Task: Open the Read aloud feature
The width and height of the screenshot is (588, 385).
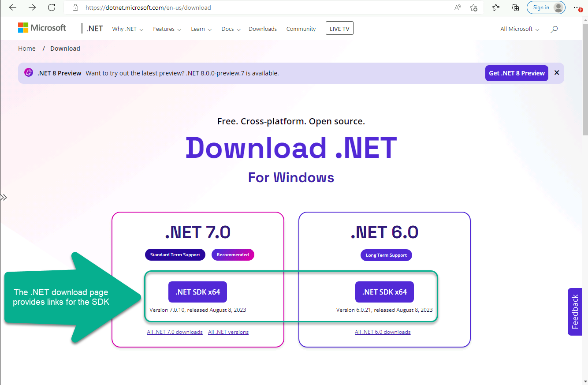Action: [x=458, y=7]
